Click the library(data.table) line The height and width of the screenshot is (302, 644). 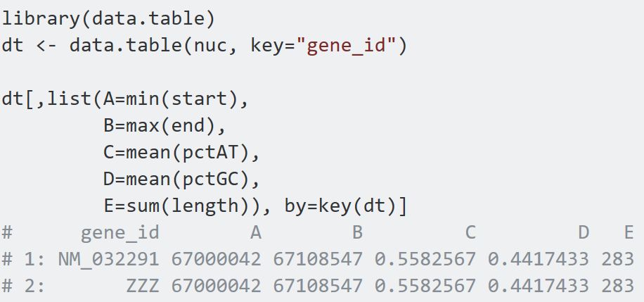pos(108,19)
